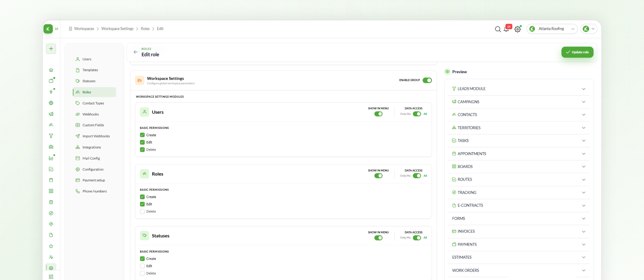Go to Workspaces breadcrumb
This screenshot has width=644, height=280.
click(84, 29)
